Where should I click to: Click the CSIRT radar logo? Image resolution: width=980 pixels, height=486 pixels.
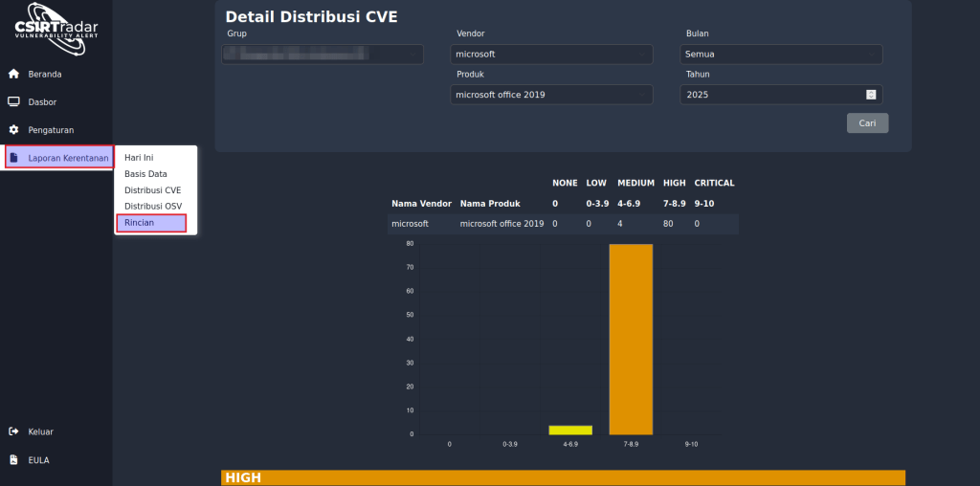(56, 30)
